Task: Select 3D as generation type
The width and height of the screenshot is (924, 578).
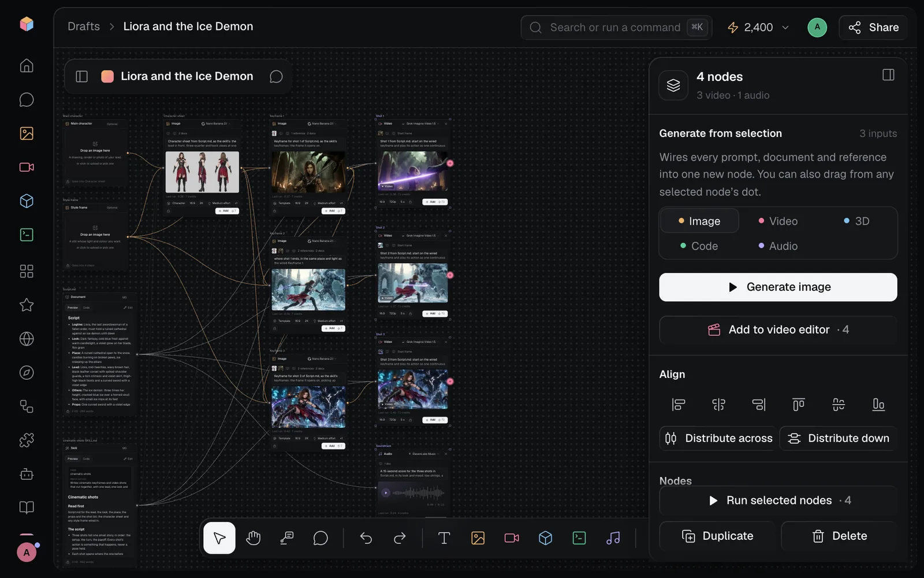Action: click(856, 221)
